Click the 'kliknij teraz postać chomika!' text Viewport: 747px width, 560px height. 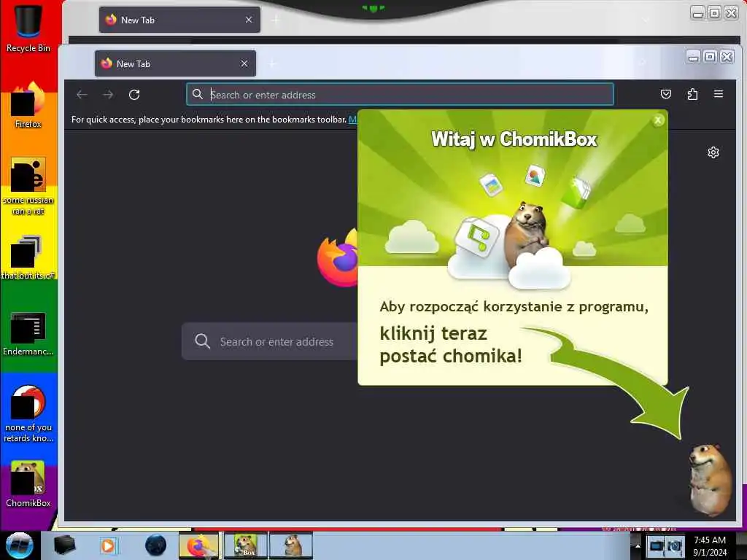[450, 345]
